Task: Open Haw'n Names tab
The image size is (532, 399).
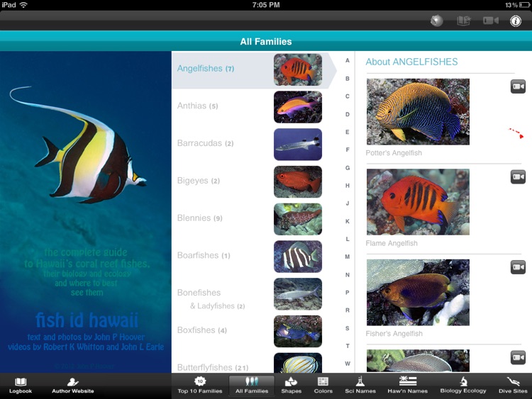Action: pos(407,386)
